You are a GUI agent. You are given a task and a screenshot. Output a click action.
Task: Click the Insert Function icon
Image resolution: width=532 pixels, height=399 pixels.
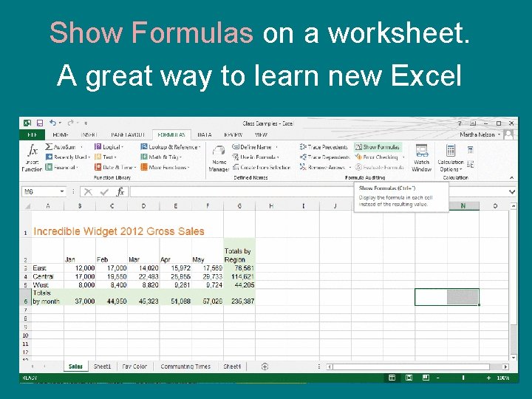(32, 158)
